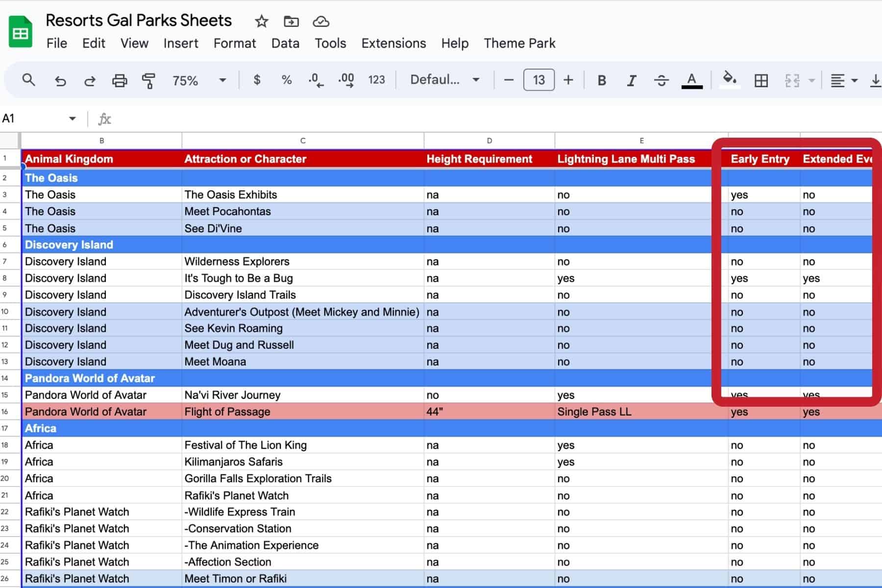882x588 pixels.
Task: Star the Resorts Gal Parks Sheets document
Action: point(262,21)
